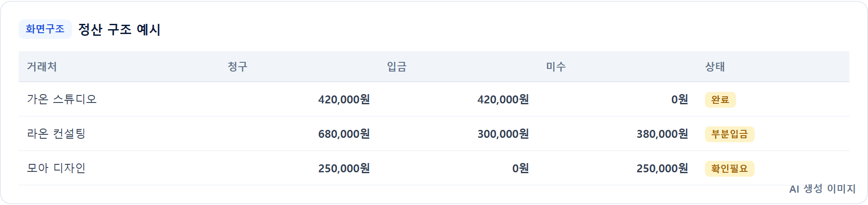Viewport: 868px width, 205px height.
Task: Click the 화면구조 badge
Action: [45, 29]
